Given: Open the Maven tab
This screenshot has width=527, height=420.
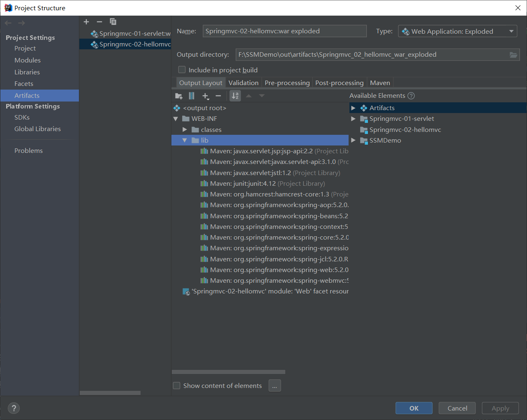Looking at the screenshot, I should (x=380, y=83).
